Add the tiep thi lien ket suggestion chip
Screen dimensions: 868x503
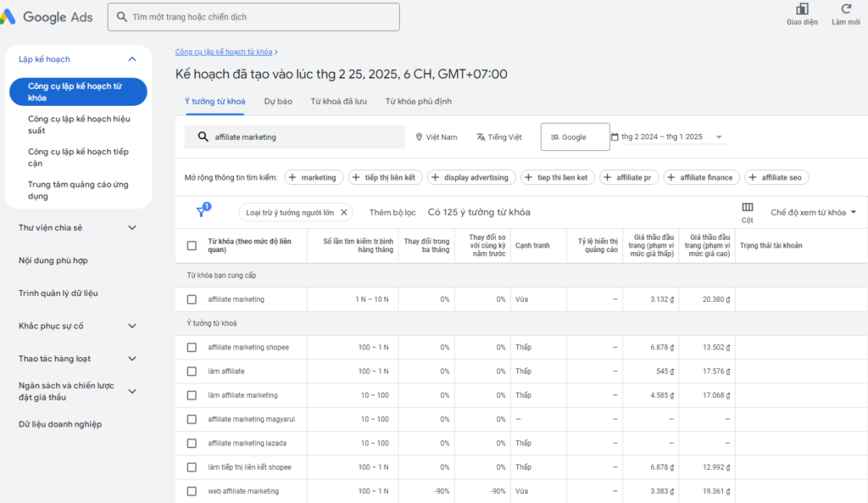[558, 177]
